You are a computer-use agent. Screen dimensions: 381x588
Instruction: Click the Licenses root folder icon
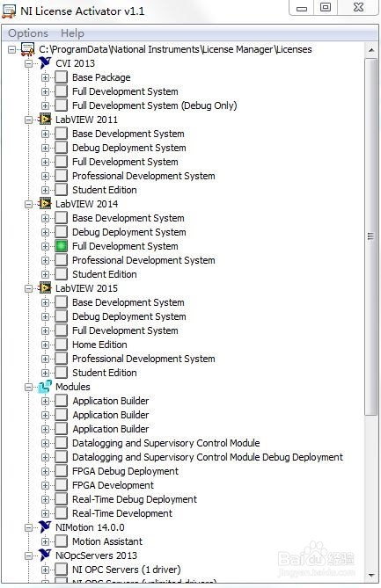28,49
